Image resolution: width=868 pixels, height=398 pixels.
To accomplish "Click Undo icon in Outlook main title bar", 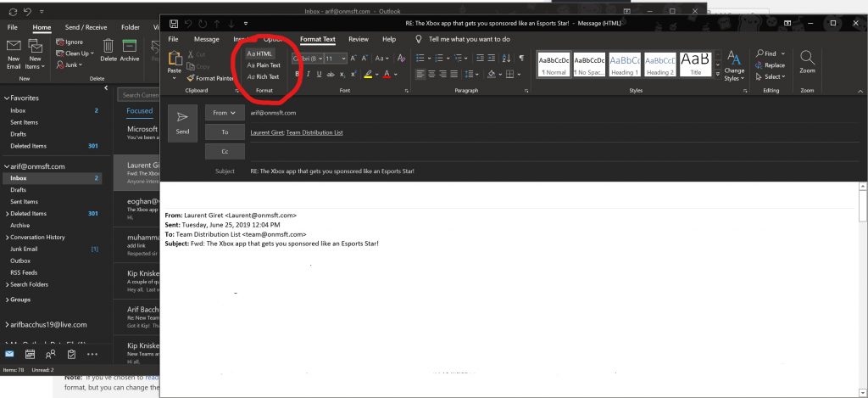I will 28,11.
